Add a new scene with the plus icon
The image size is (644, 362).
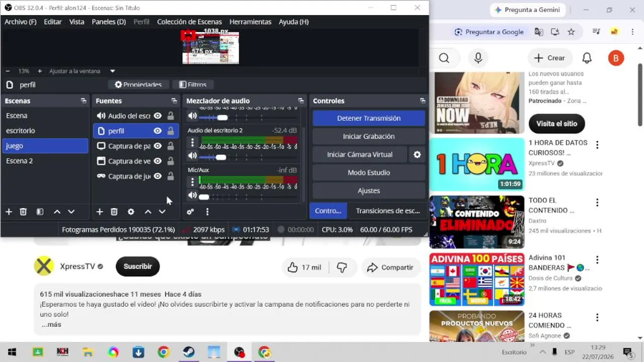[x=9, y=212]
